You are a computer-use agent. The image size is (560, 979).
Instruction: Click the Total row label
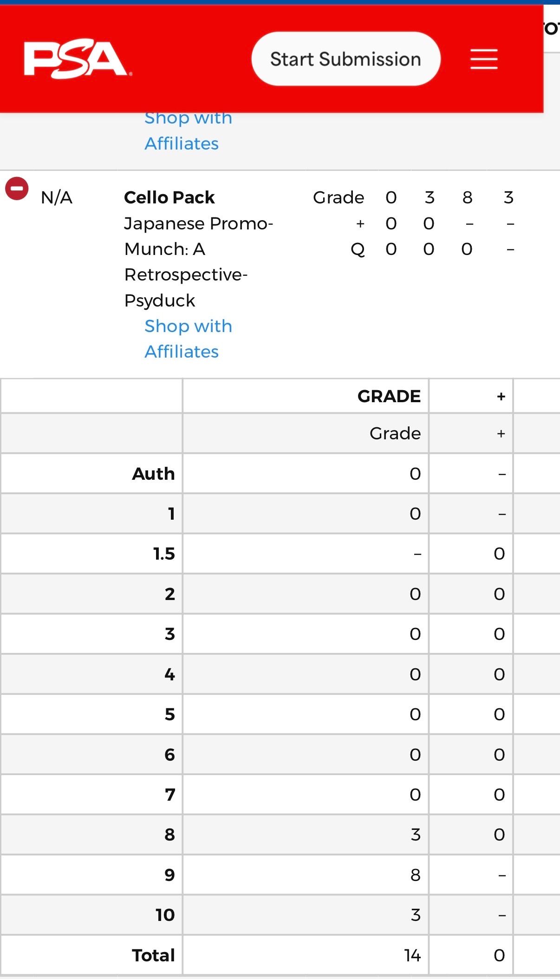tap(154, 955)
